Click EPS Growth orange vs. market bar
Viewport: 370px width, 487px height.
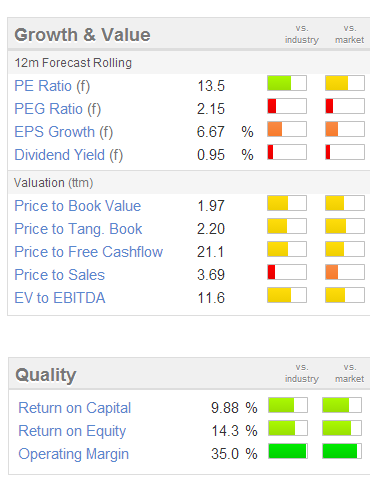click(x=345, y=129)
